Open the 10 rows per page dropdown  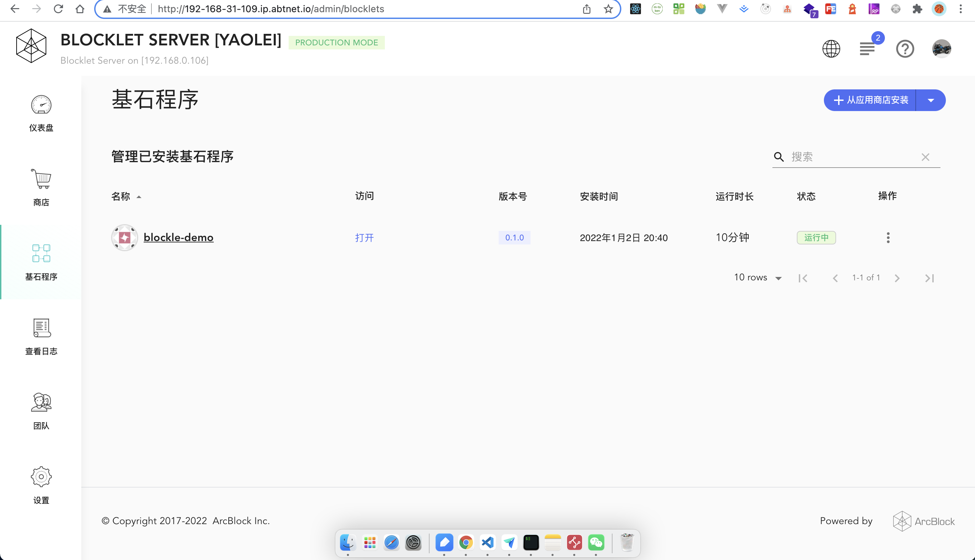758,278
